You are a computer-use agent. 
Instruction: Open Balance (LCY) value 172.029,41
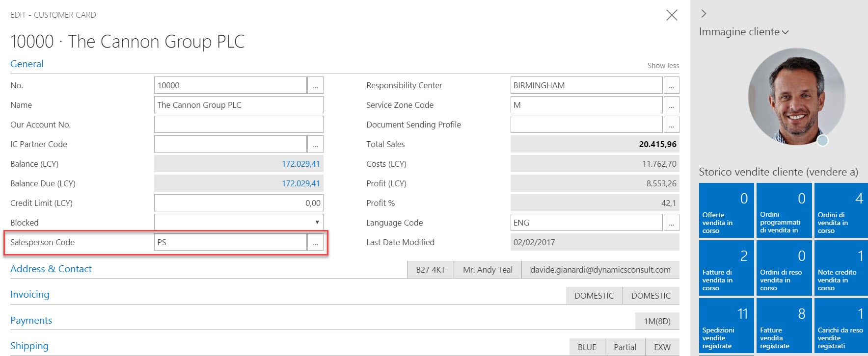coord(300,164)
